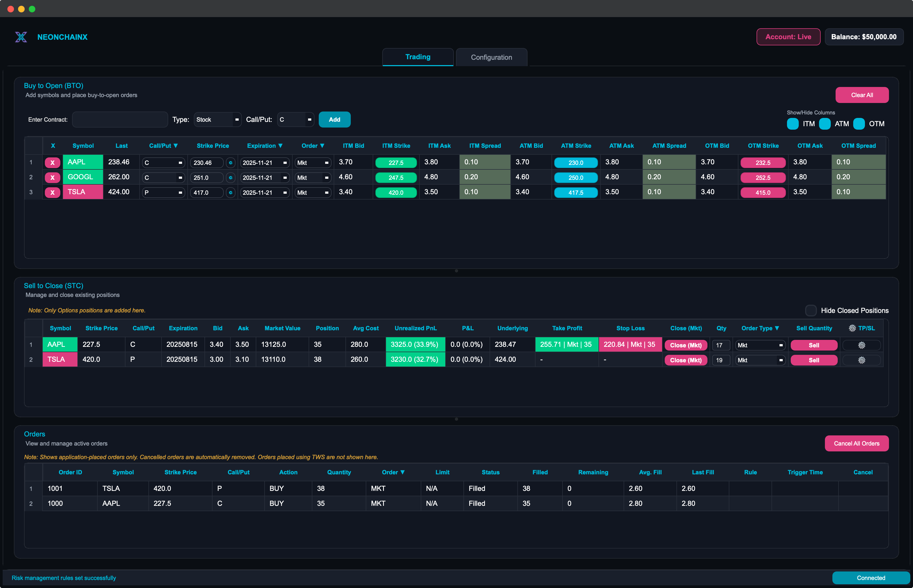Click the Enter Contract input field

[x=120, y=120]
